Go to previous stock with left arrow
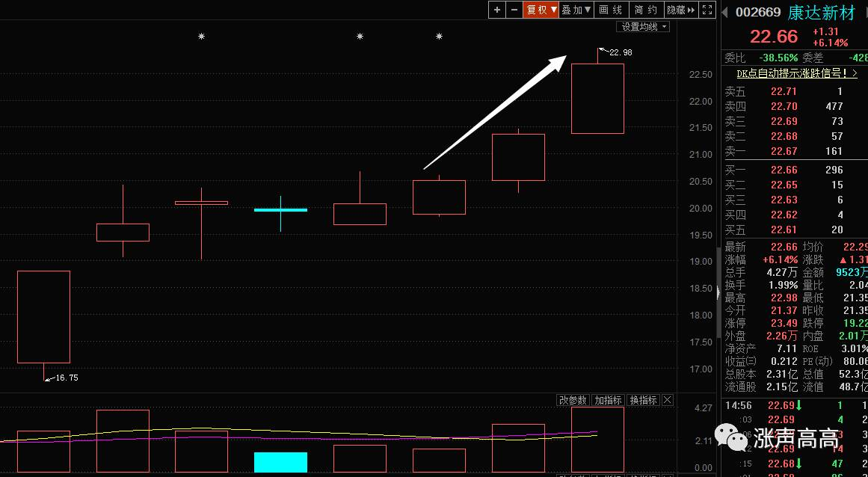This screenshot has height=477, width=868. coord(725,12)
